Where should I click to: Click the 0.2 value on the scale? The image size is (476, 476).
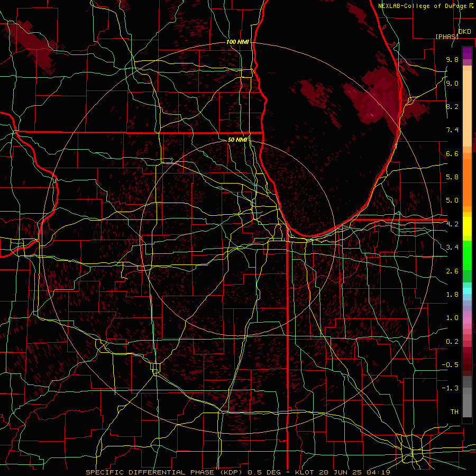pos(452,342)
